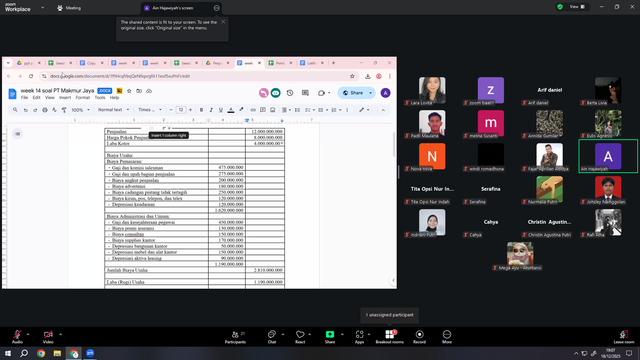Open the highlight color tool

pos(241,110)
